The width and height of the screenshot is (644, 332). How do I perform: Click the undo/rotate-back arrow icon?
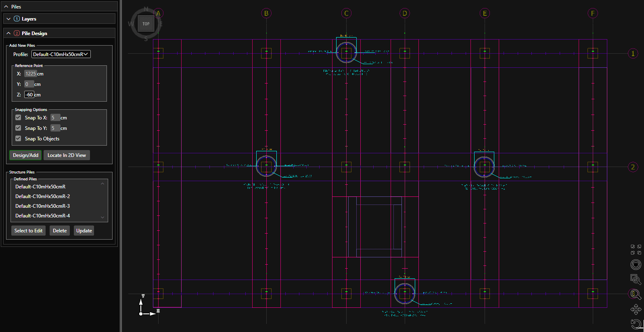(636, 324)
